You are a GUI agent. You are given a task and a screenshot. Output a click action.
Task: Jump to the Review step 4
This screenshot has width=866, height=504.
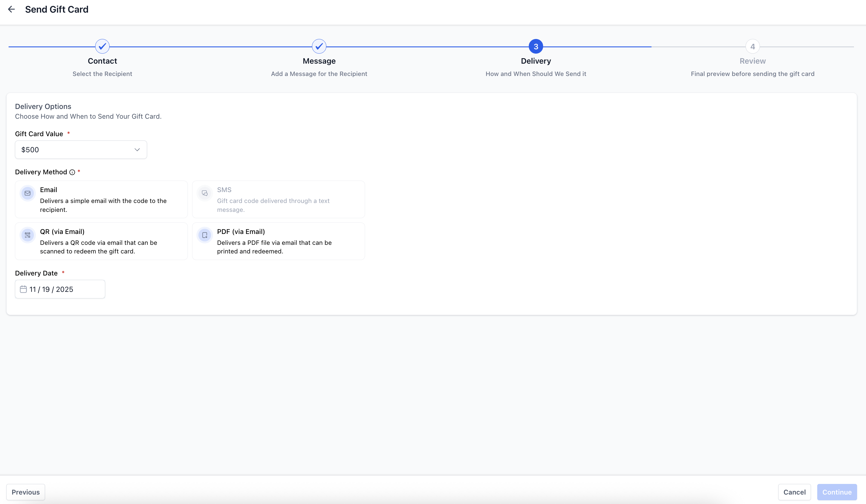click(x=753, y=46)
